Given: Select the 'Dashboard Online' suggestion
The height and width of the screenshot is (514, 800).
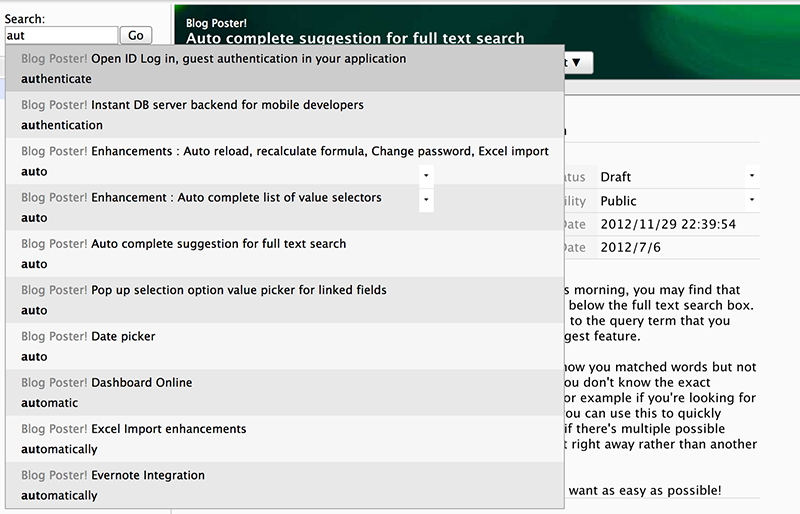Looking at the screenshot, I should pyautogui.click(x=285, y=393).
